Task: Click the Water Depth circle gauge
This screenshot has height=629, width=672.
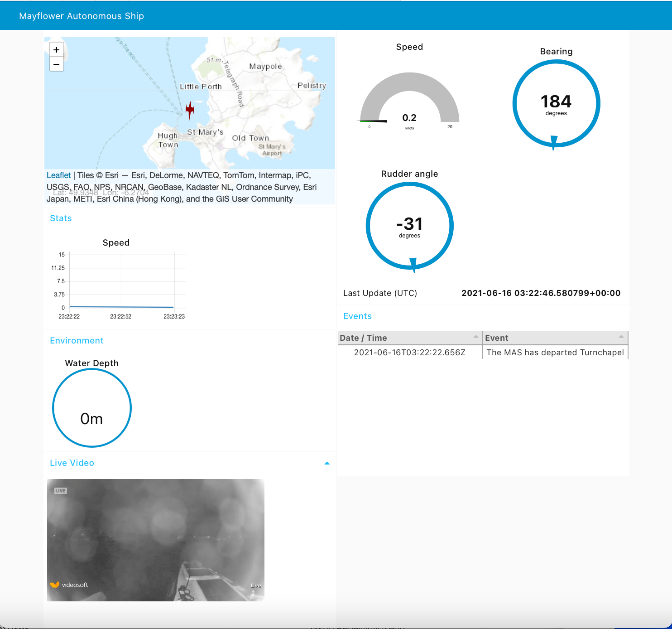Action: point(92,408)
